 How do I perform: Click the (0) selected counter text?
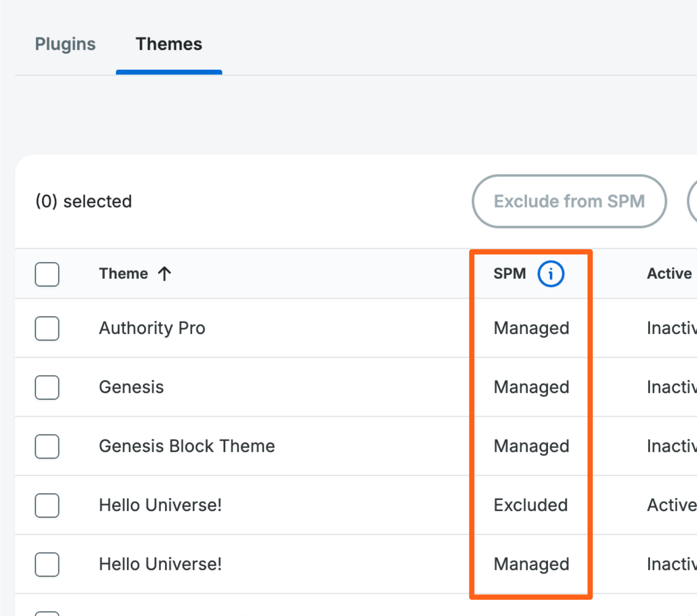(x=84, y=202)
